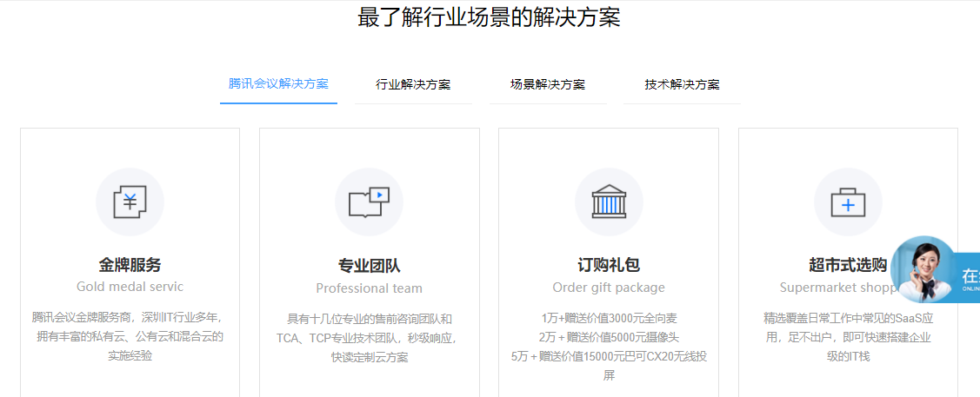Viewport: 980px width, 397px height.
Task: Click the line 2万+赠送价值5000元摄像头
Action: [609, 337]
